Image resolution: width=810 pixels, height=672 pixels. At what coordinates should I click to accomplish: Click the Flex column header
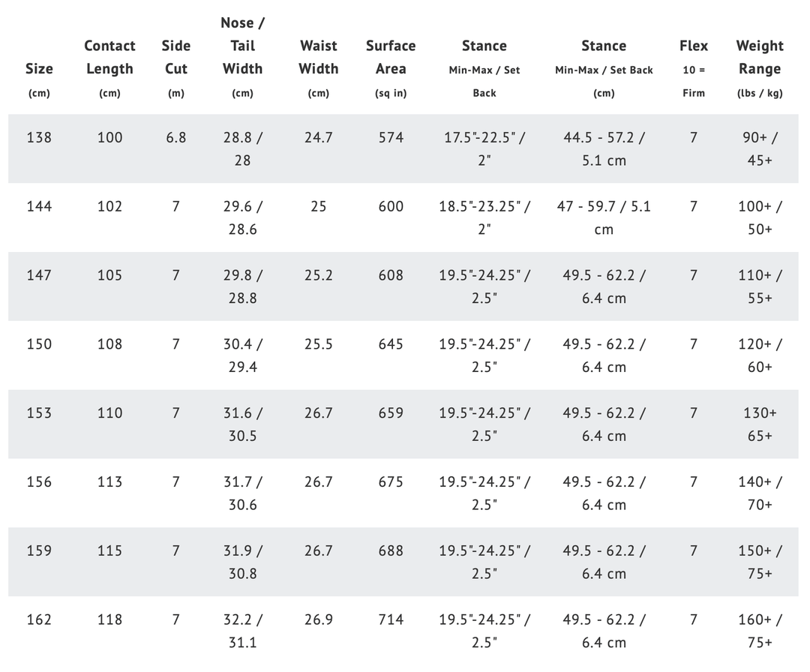[693, 46]
